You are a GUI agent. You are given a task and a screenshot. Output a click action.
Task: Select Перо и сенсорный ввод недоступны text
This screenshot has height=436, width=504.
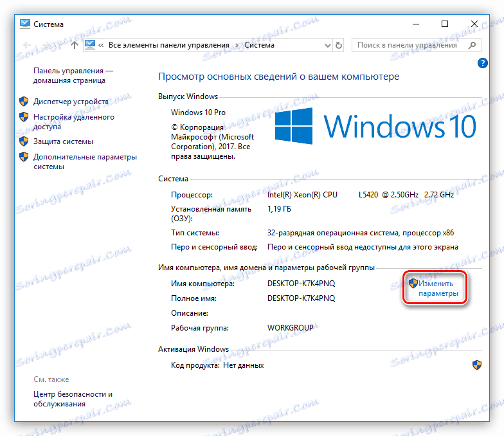pyautogui.click(x=363, y=247)
